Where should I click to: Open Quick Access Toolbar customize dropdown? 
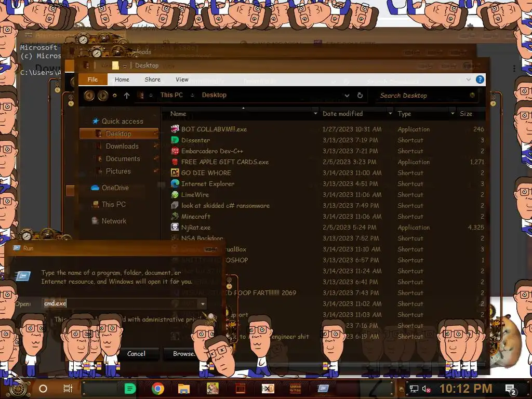pos(125,65)
